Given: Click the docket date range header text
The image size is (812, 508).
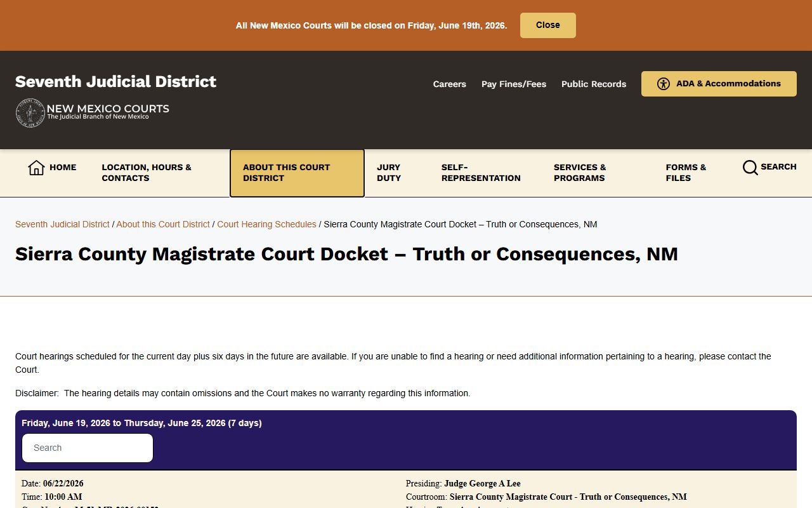Looking at the screenshot, I should pos(141,423).
